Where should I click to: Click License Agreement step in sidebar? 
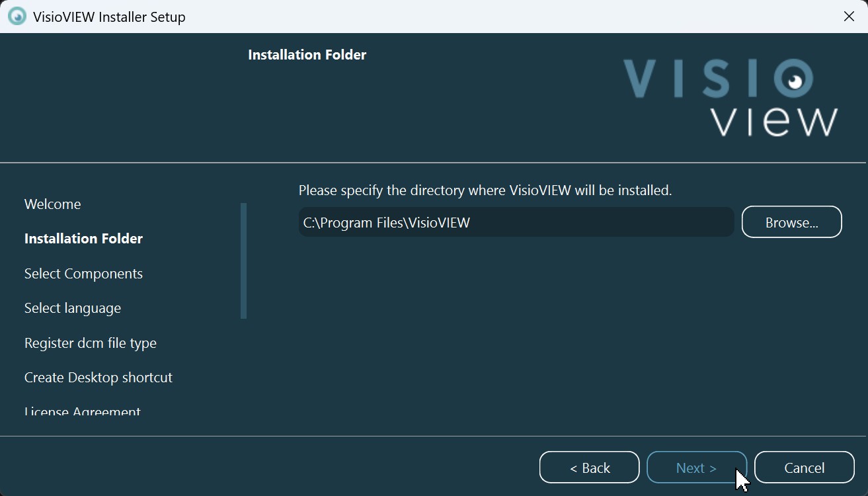click(83, 413)
